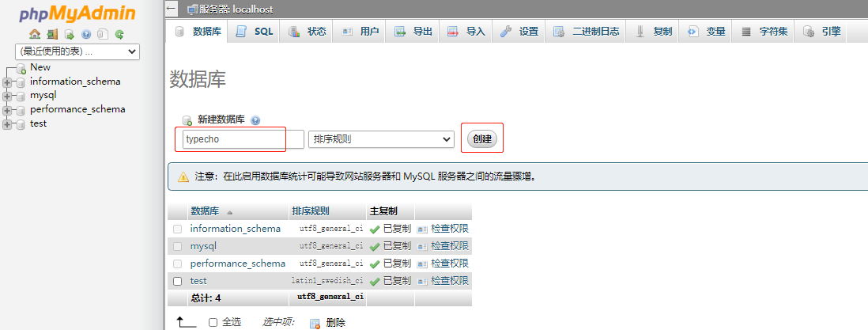Click the phpMyAdmin logo
The image size is (868, 330).
coord(77,14)
